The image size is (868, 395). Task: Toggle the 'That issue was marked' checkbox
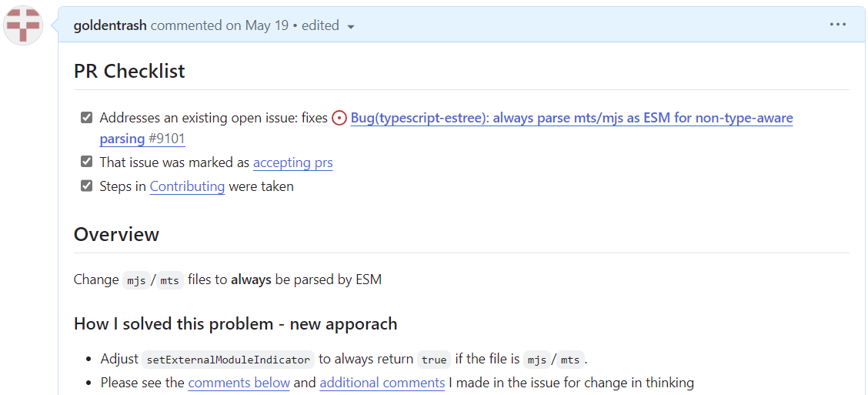[86, 162]
